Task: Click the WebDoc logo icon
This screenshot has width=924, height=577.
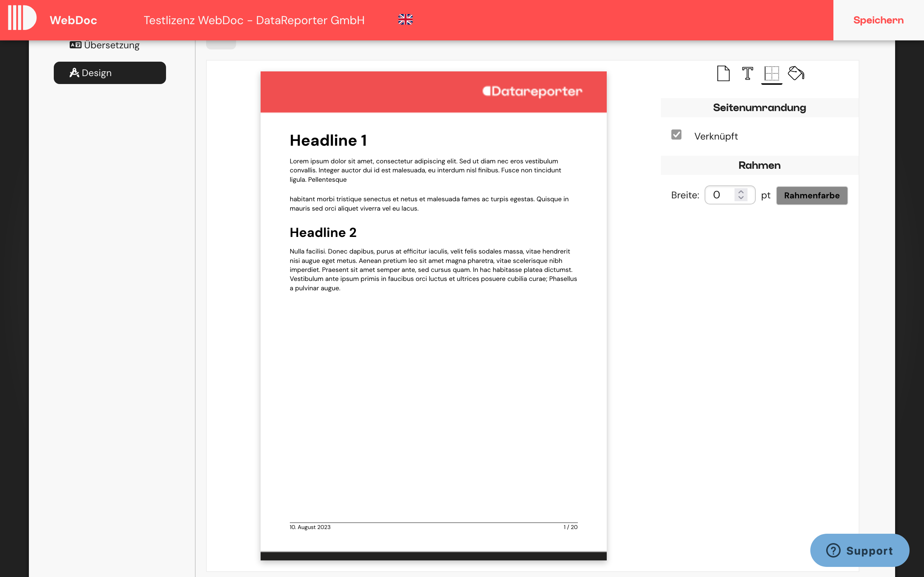Action: [22, 17]
